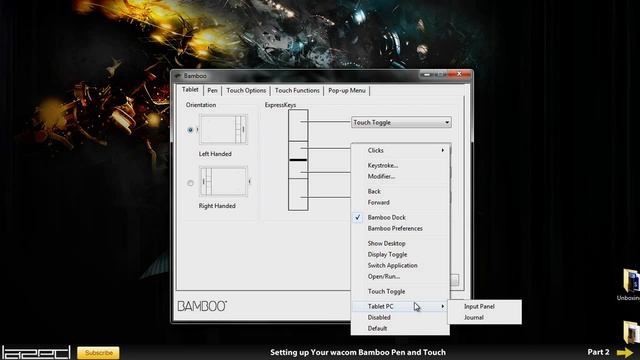Viewport: 640px width, 360px height.
Task: Open the Touch Options tab
Action: tap(246, 91)
